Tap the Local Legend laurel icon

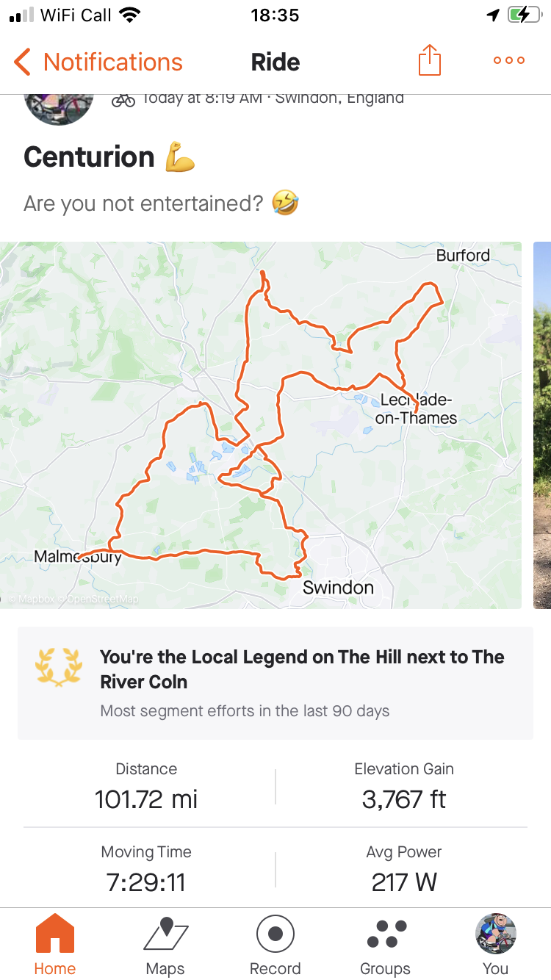(58, 667)
